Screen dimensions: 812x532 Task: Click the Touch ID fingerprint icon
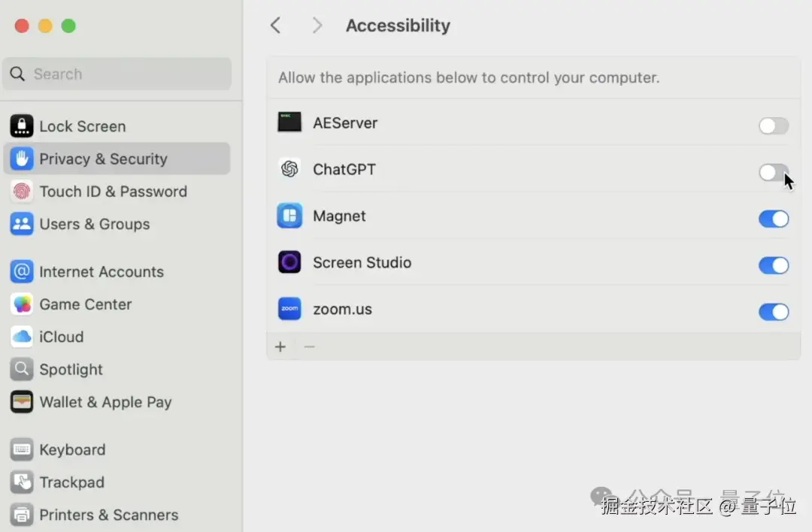[x=22, y=192]
